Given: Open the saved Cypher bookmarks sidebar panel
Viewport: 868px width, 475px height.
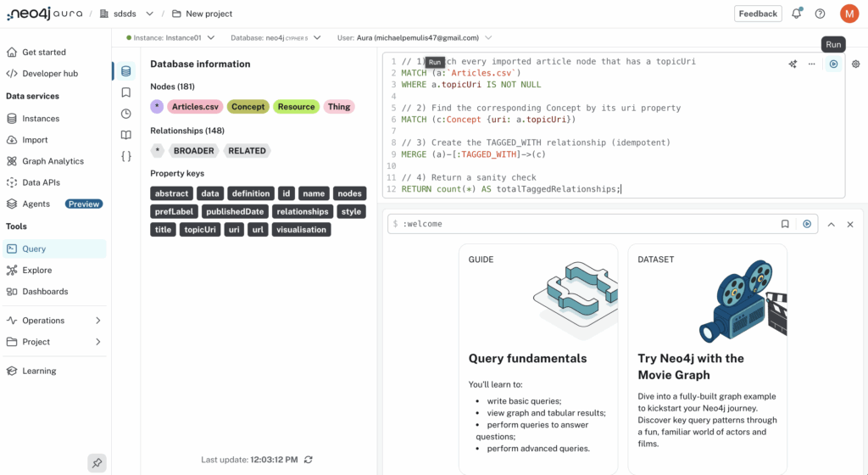Looking at the screenshot, I should (126, 92).
